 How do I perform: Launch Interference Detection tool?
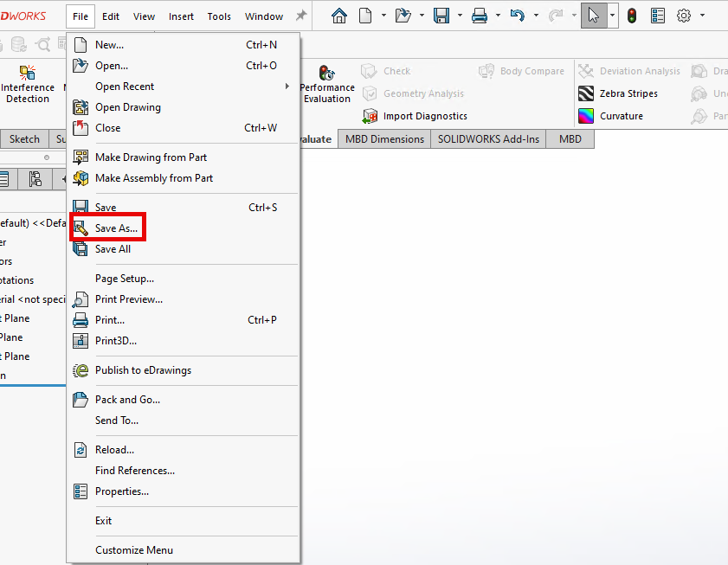(x=28, y=84)
